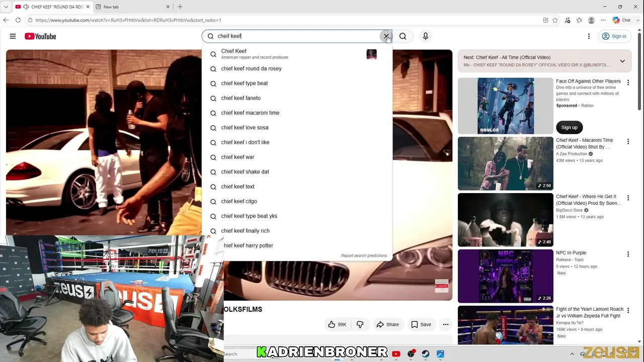Open more actions under the video
This screenshot has height=362, width=644.
click(x=446, y=325)
